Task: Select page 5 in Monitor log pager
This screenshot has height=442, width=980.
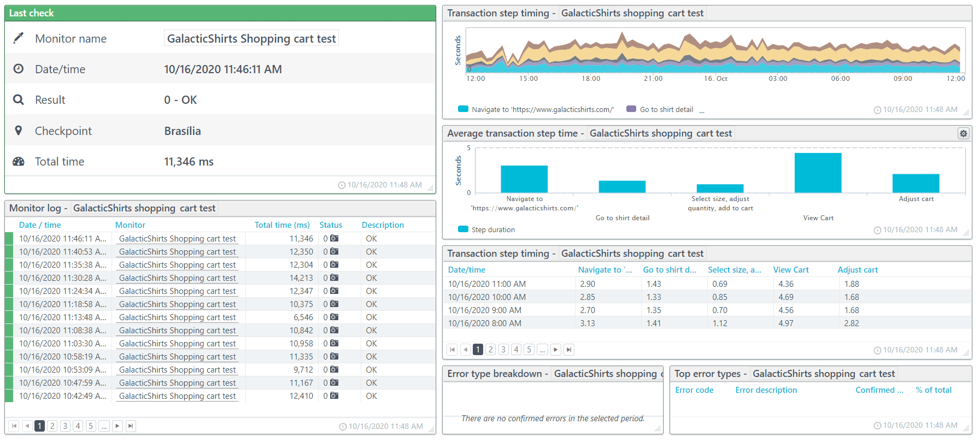Action: [91, 426]
